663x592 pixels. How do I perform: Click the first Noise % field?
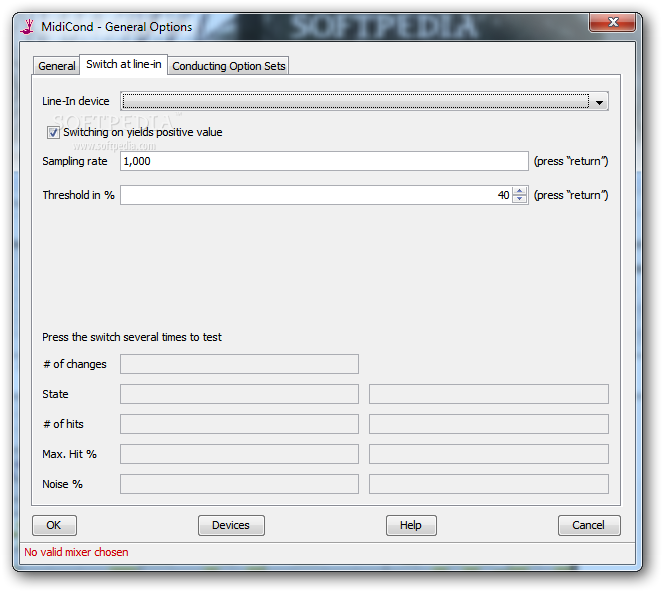point(239,484)
